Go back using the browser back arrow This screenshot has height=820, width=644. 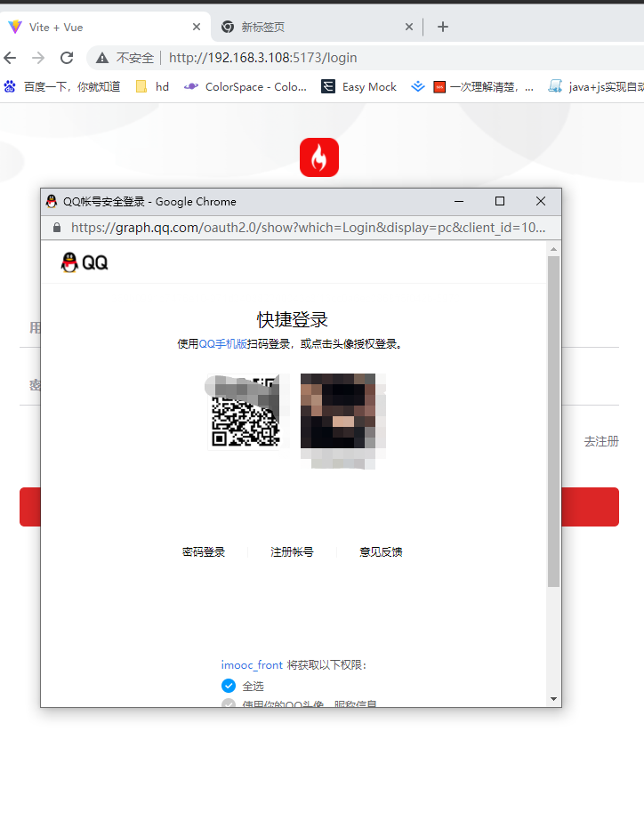10,58
